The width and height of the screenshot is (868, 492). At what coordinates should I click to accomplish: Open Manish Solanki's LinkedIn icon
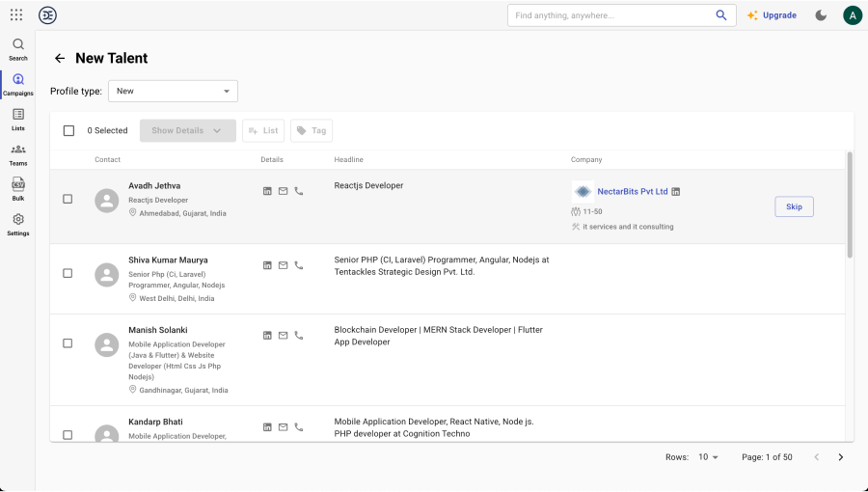tap(267, 336)
